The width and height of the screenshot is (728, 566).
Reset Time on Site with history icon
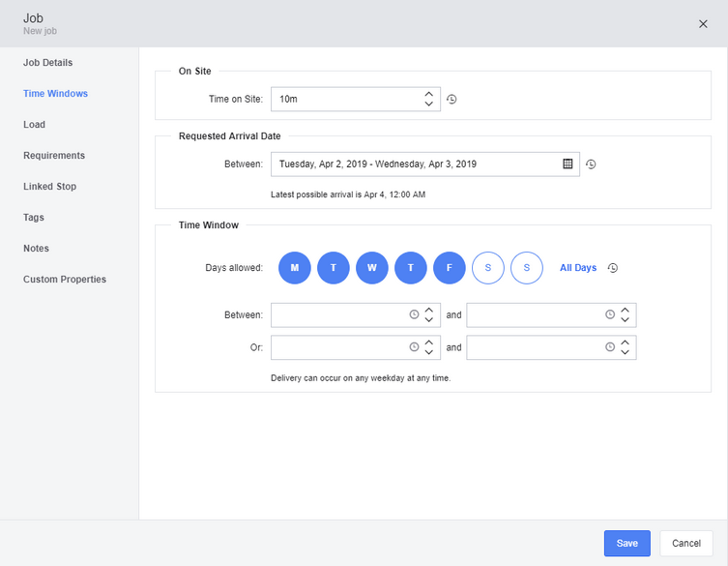451,99
